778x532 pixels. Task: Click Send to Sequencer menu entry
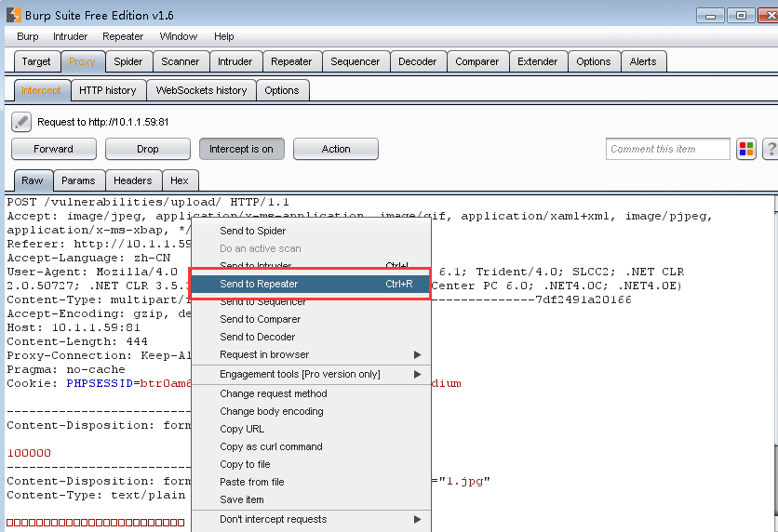coord(311,302)
